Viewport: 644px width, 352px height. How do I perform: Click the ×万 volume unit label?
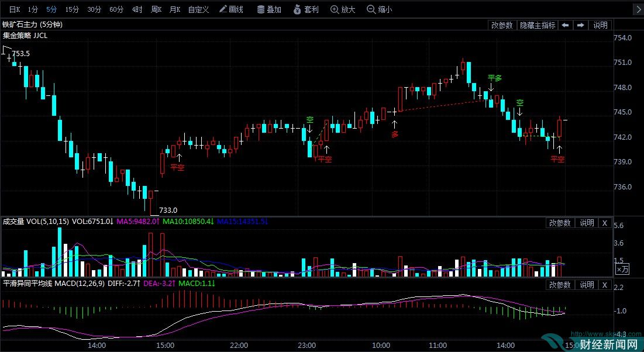click(622, 270)
